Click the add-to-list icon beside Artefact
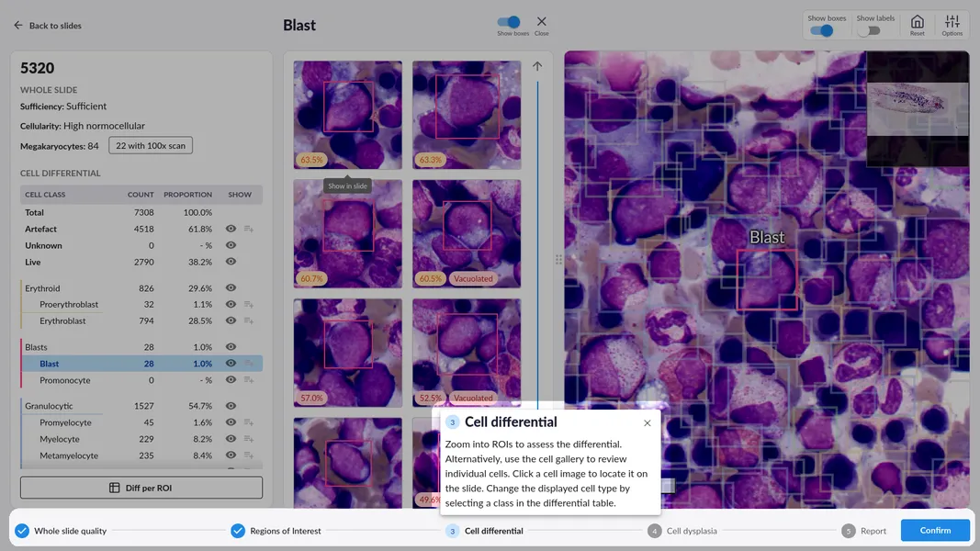Viewport: 980px width, 551px height. tap(248, 229)
